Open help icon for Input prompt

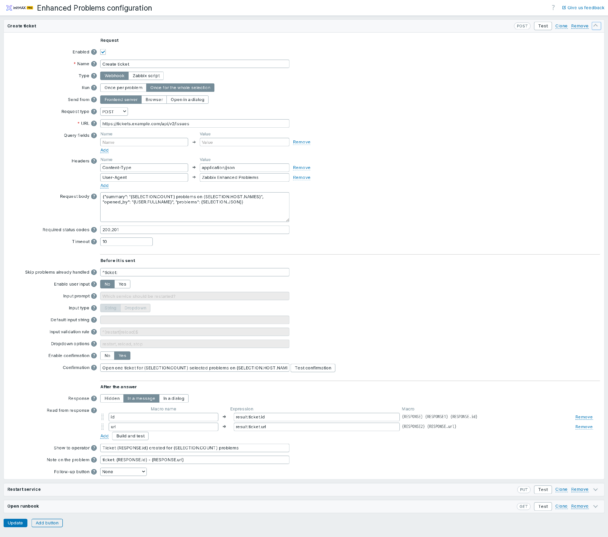click(x=94, y=296)
